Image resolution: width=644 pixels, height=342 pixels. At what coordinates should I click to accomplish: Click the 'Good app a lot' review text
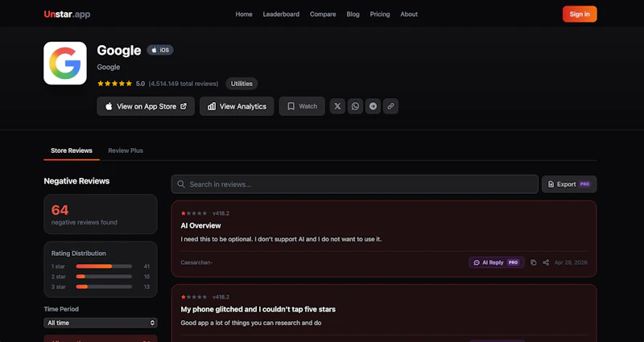coord(251,323)
